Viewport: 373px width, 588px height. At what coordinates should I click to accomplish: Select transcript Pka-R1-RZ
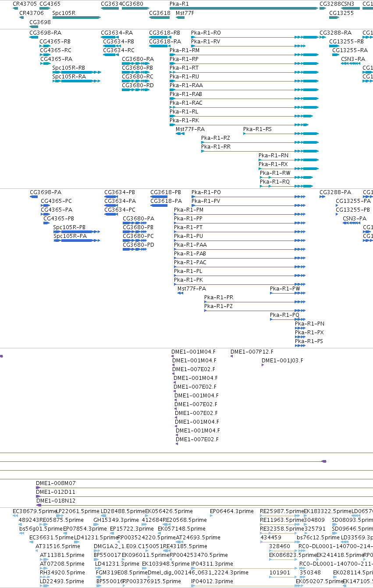point(216,138)
